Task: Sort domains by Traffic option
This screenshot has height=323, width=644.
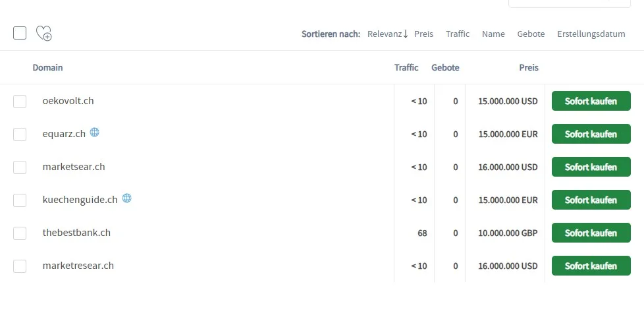Action: click(x=458, y=34)
